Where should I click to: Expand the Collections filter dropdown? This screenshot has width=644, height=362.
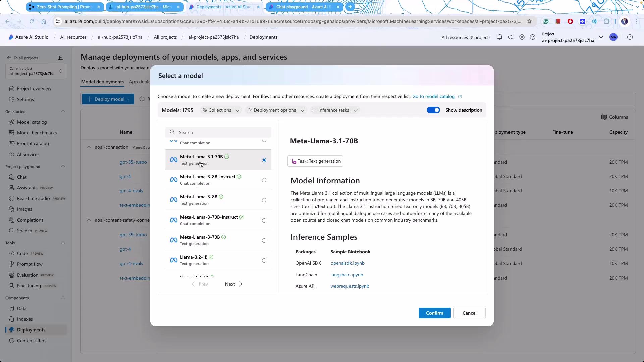[x=221, y=110]
